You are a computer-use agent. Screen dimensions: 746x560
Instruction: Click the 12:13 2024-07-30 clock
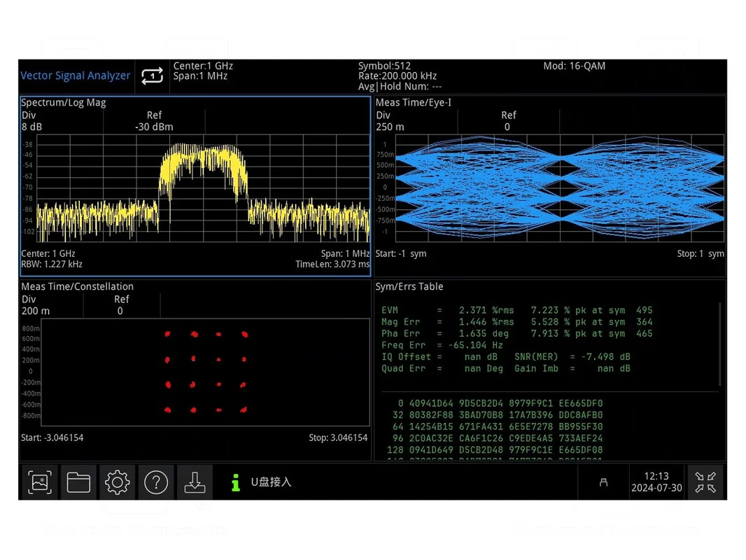pyautogui.click(x=656, y=482)
